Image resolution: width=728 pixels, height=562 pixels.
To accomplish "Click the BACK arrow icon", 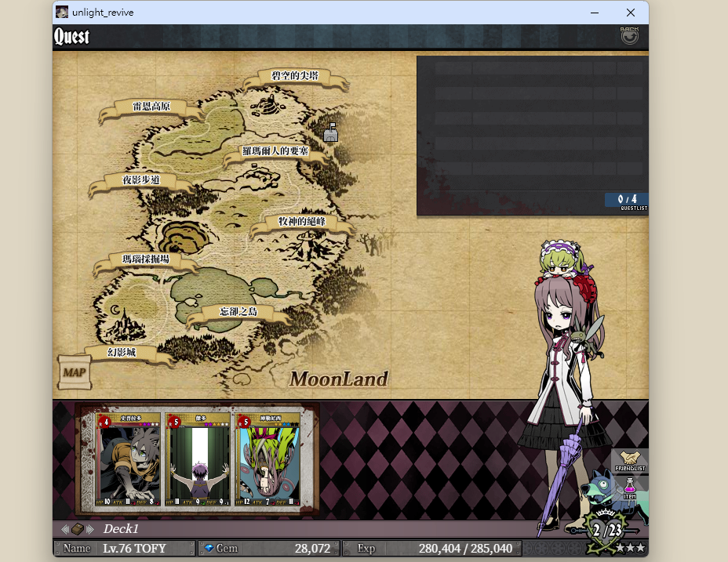I will (x=630, y=35).
